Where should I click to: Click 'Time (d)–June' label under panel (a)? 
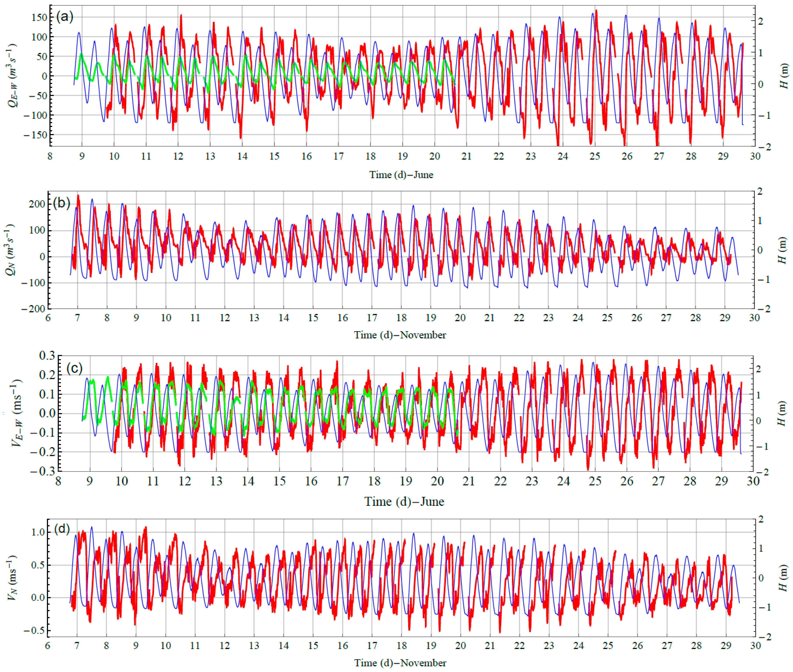coord(401,175)
